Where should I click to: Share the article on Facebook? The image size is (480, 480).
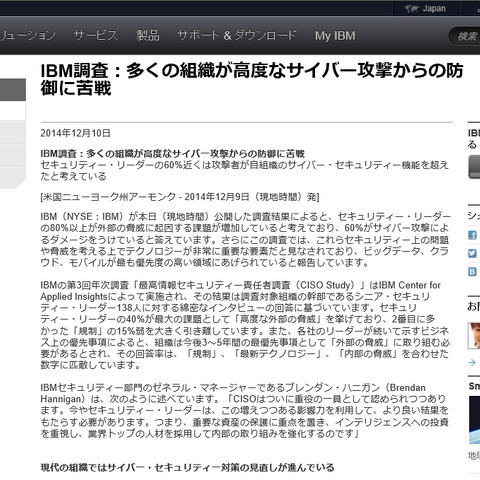(x=472, y=235)
